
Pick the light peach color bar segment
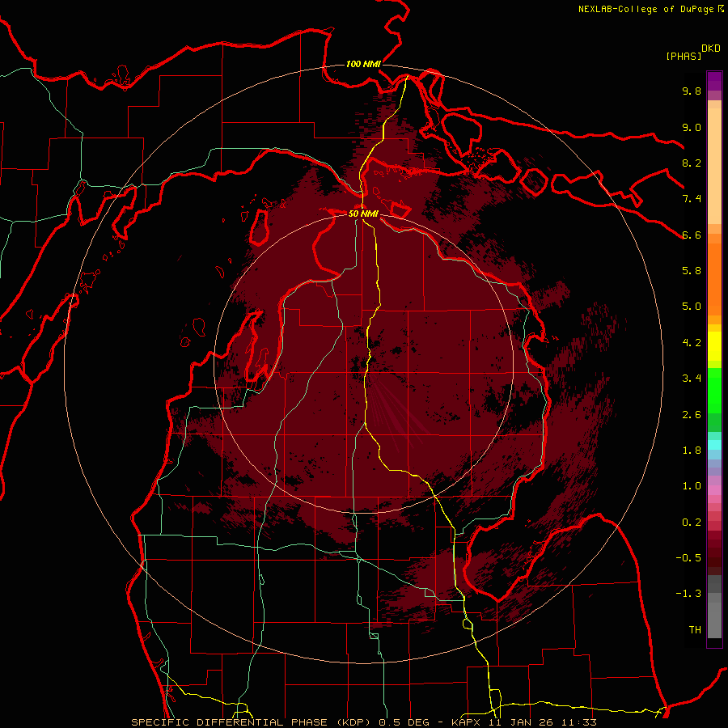click(x=714, y=166)
